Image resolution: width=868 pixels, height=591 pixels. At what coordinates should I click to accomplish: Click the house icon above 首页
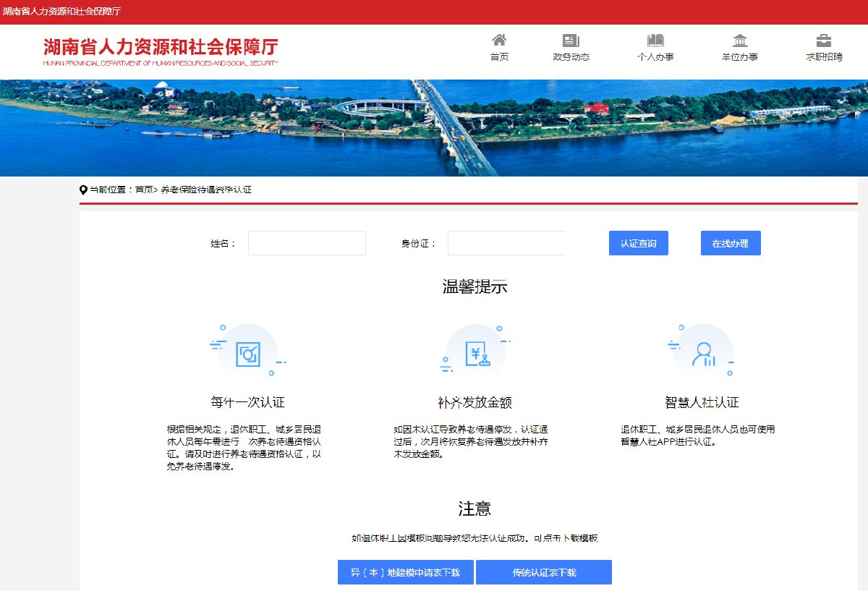pos(499,41)
